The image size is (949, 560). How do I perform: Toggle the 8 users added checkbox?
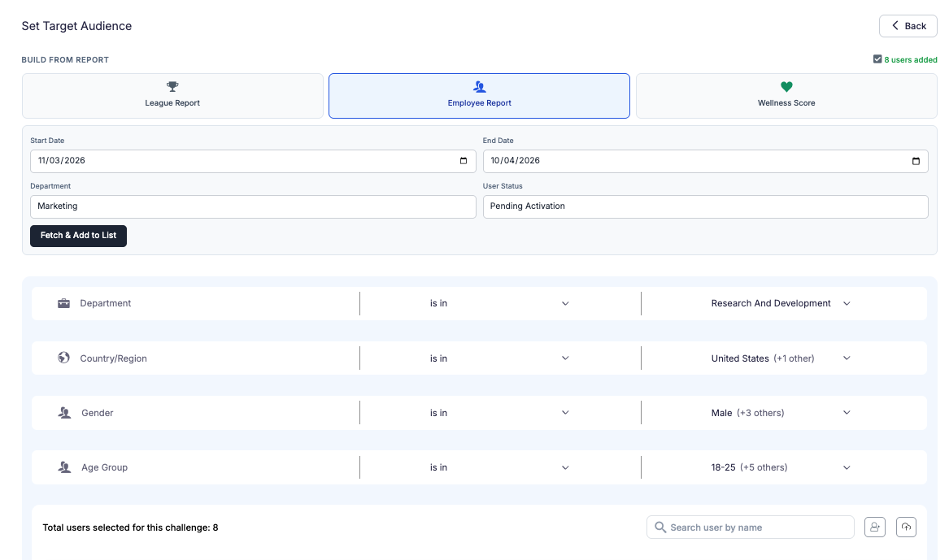pyautogui.click(x=877, y=59)
